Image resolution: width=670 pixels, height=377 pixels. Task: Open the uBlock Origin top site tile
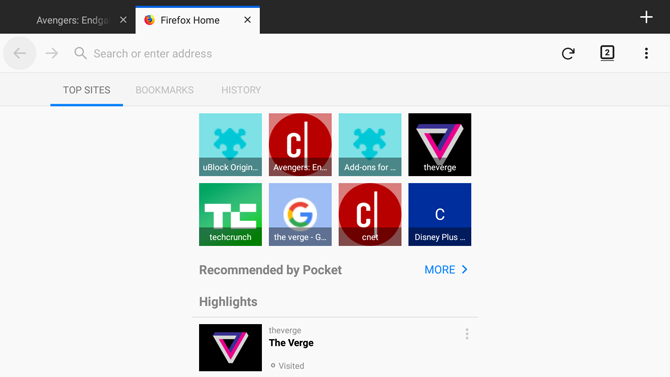pyautogui.click(x=230, y=144)
